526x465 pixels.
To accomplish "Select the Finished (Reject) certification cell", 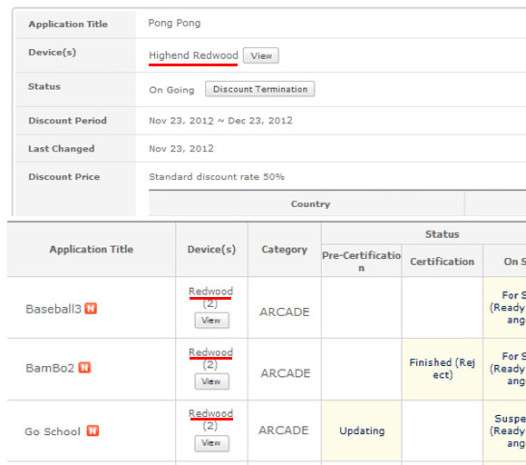I will 442,369.
